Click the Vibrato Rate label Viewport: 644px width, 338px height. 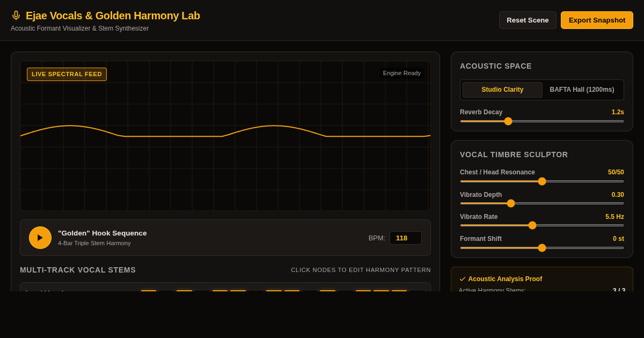(x=479, y=217)
